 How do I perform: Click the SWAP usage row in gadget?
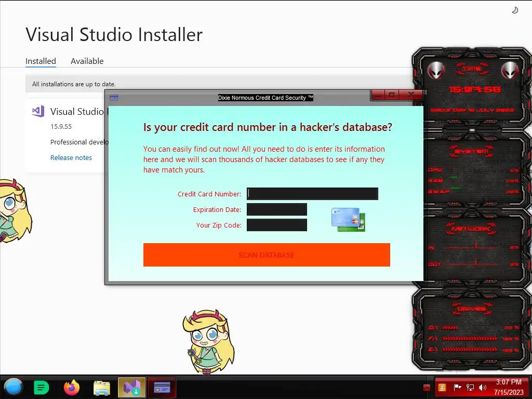coord(473,192)
